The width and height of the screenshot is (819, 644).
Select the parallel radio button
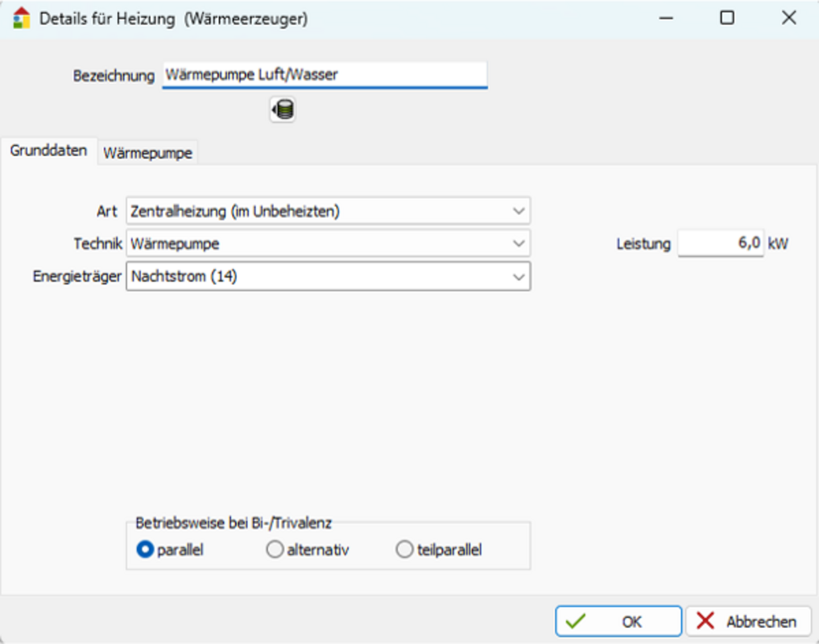(x=146, y=551)
